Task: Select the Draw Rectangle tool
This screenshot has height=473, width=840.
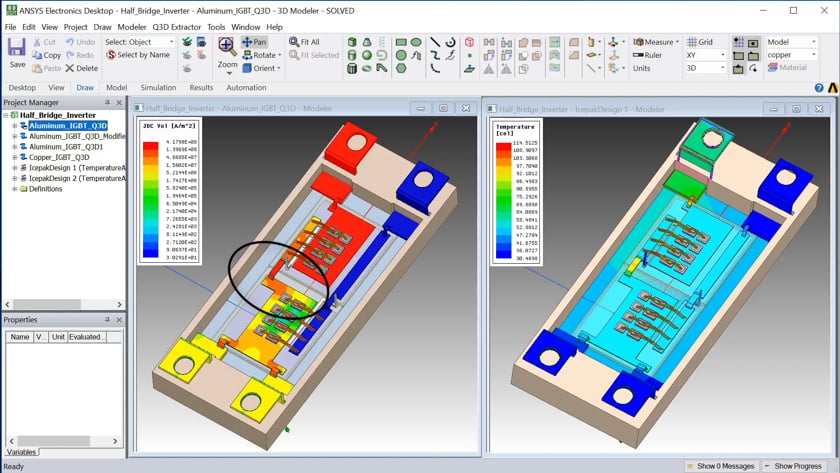Action: coord(401,42)
